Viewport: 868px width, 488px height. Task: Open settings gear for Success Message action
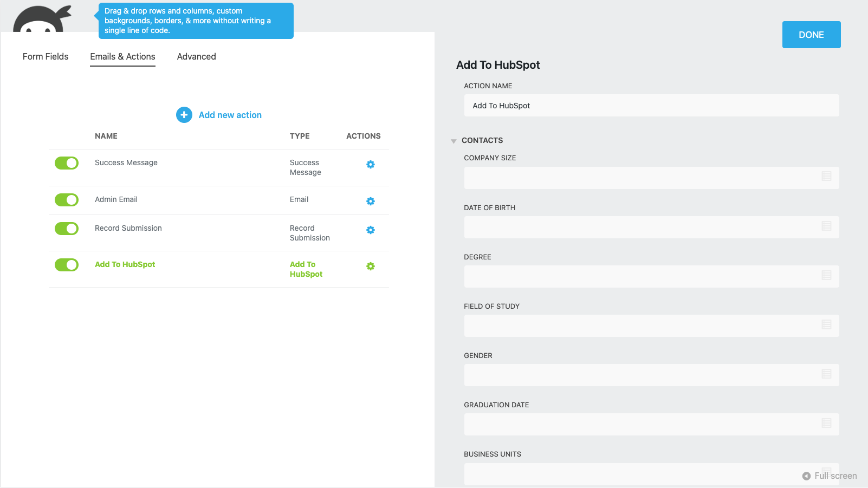[x=371, y=164]
